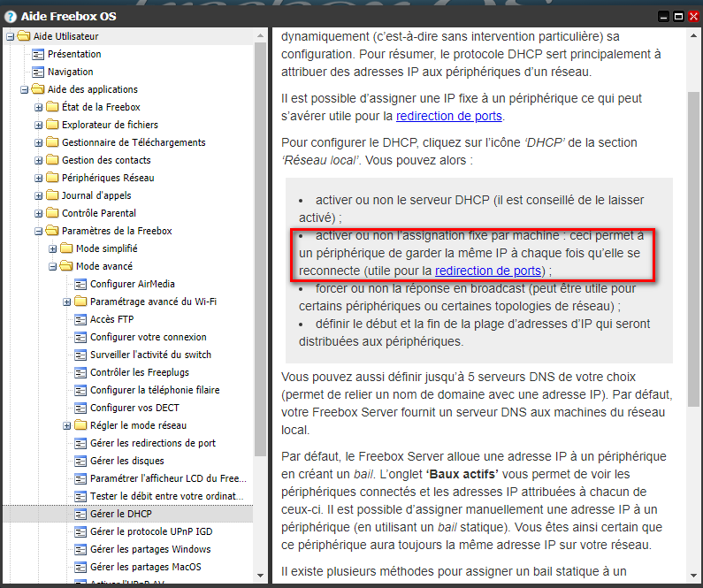Click the content pane scrollbar thumb
703x588 pixels.
[x=693, y=248]
